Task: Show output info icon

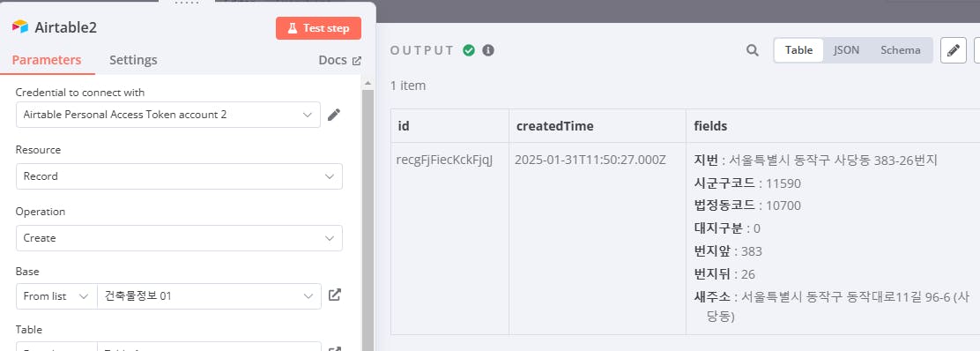Action: click(x=488, y=50)
